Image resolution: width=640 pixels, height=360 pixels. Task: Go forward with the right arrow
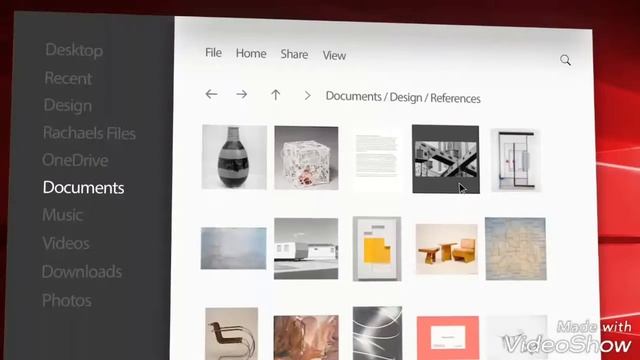pyautogui.click(x=242, y=95)
